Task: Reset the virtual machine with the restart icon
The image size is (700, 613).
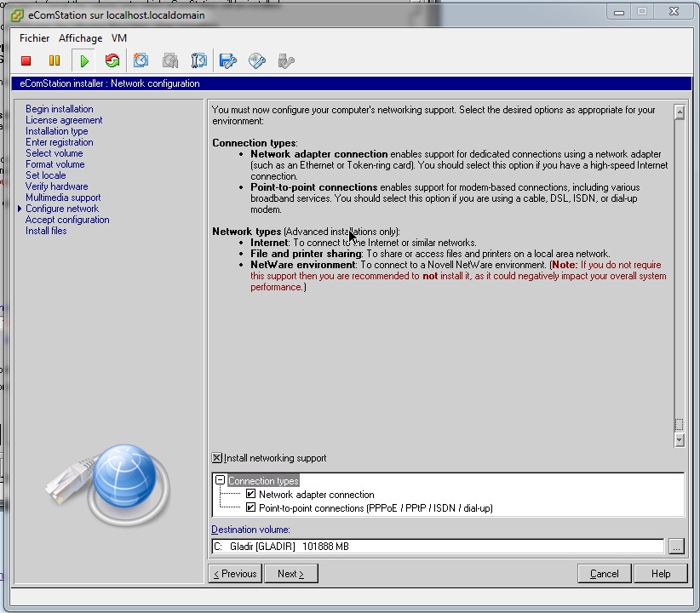Action: coord(112,60)
